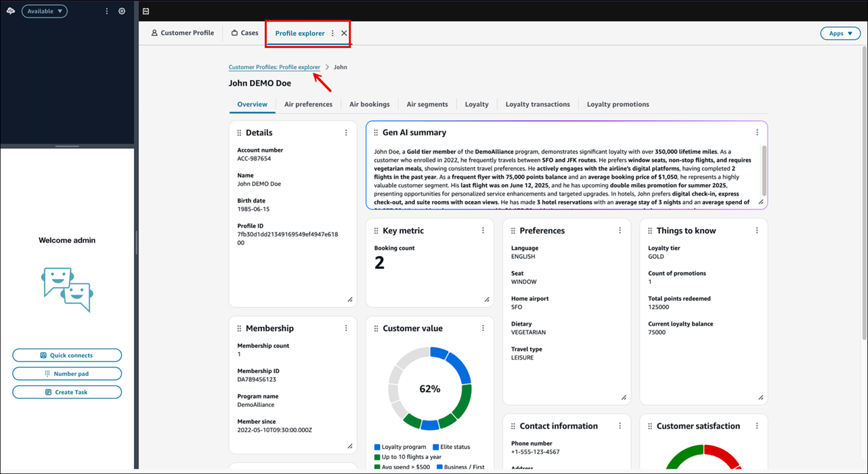Open the Gen AI summary widget options menu
Screen dimensions: 868x474
(x=756, y=132)
